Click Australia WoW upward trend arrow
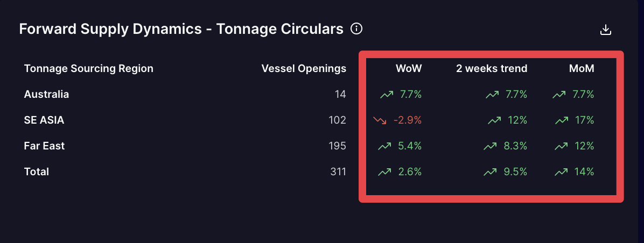This screenshot has width=644, height=243. pos(386,95)
